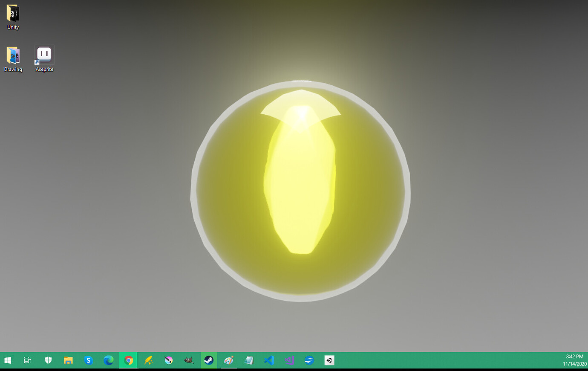This screenshot has width=588, height=371.
Task: Launch Unity from the taskbar
Action: (329, 360)
